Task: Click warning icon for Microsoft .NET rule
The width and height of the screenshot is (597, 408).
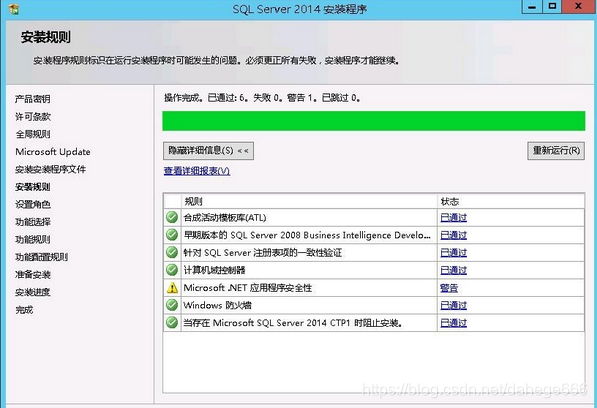Action: pos(172,288)
